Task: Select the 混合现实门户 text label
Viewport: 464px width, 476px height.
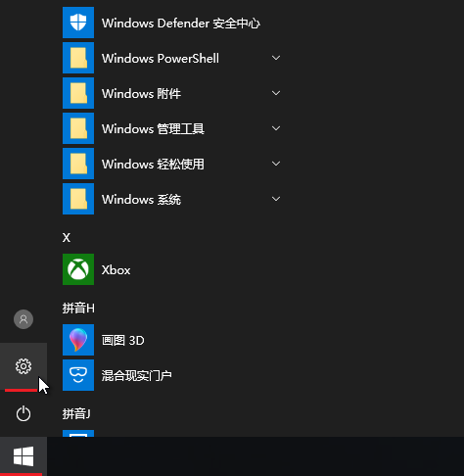Action: [x=137, y=376]
